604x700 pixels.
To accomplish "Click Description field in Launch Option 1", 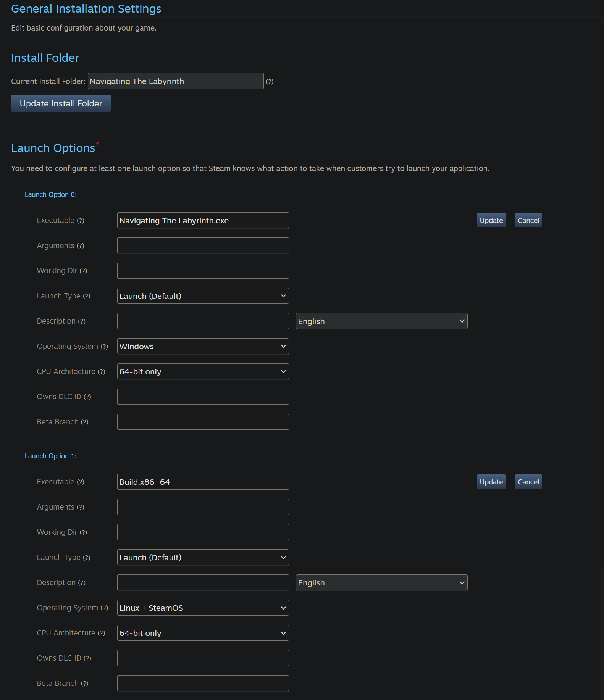I will pyautogui.click(x=203, y=583).
